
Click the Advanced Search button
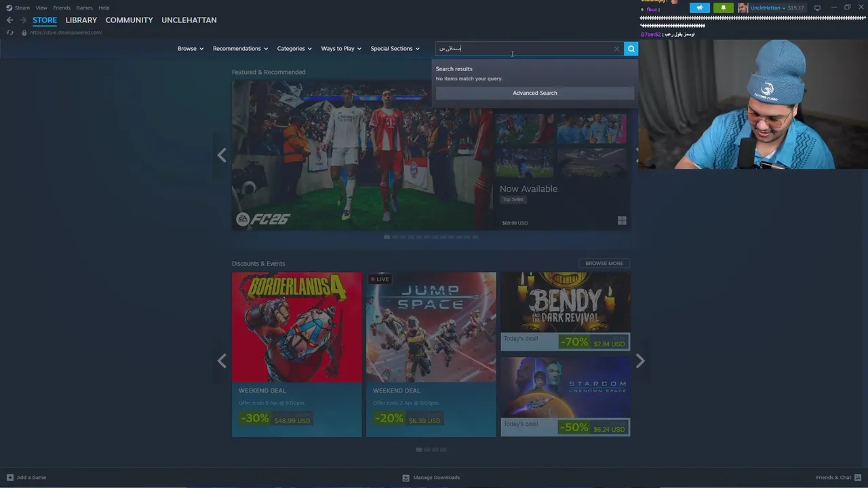[x=535, y=93]
